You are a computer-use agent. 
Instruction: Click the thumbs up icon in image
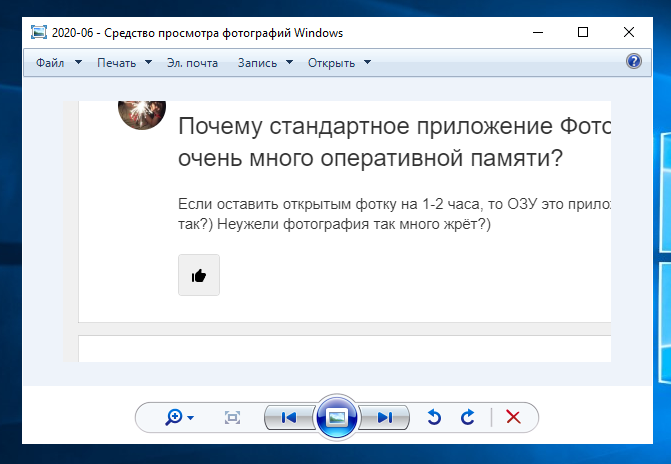pyautogui.click(x=198, y=275)
